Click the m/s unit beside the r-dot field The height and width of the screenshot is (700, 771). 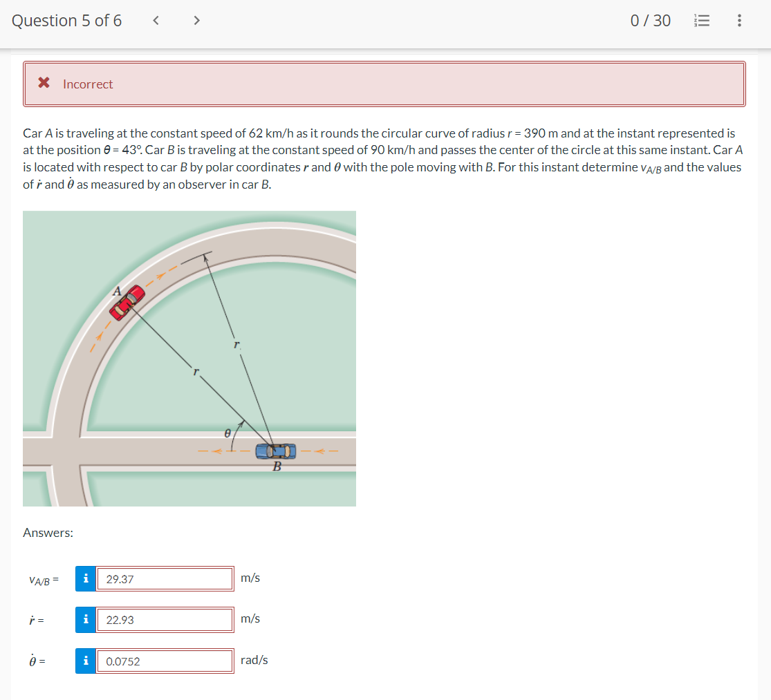click(x=250, y=618)
